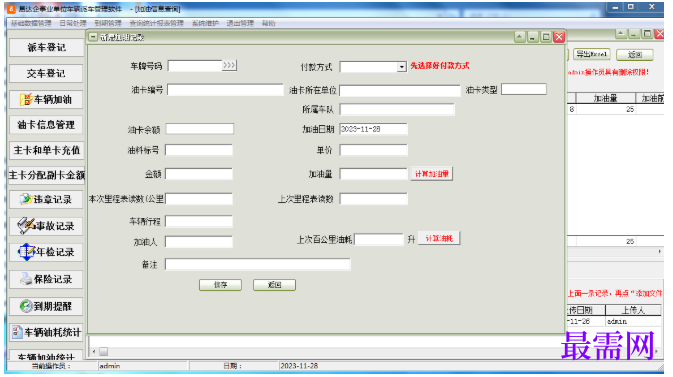The image size is (673, 377).
Task: Click the 派车登记 sidebar button
Action: click(46, 48)
